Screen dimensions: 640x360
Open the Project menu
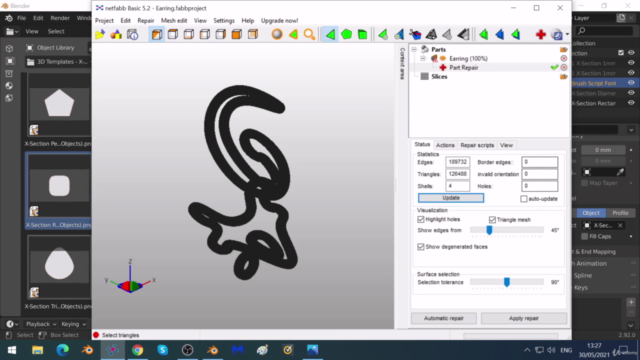104,20
